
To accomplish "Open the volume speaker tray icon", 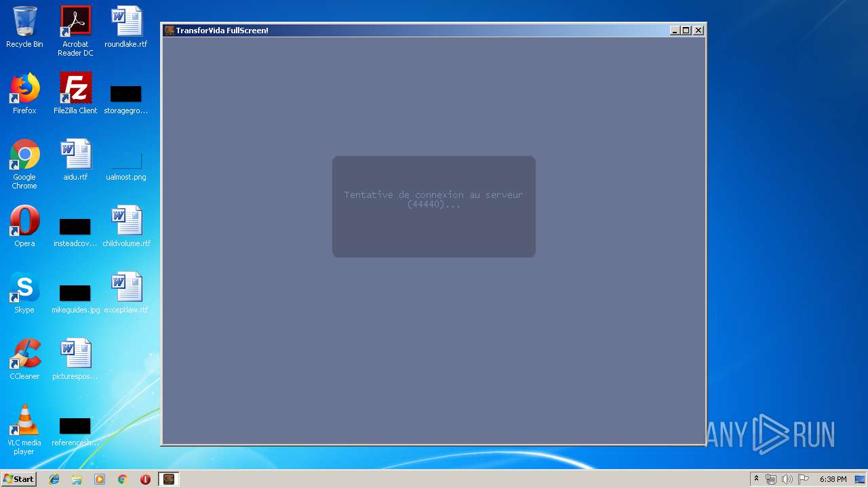I will point(787,479).
